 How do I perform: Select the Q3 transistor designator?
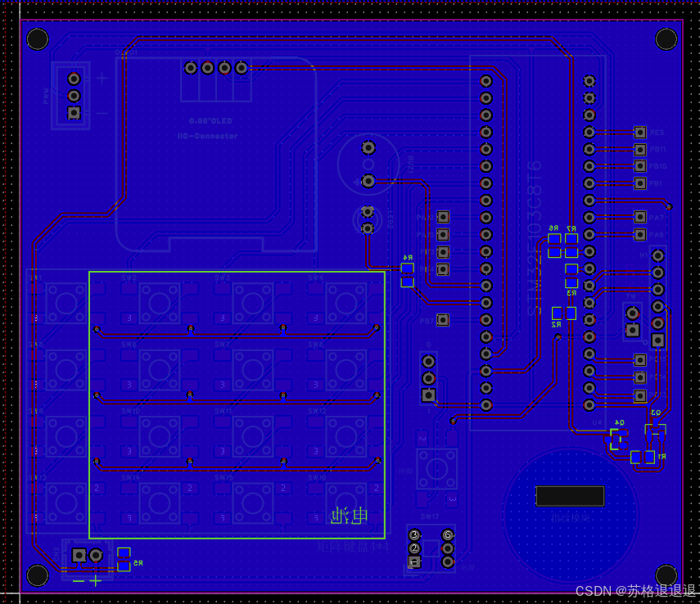pyautogui.click(x=655, y=412)
